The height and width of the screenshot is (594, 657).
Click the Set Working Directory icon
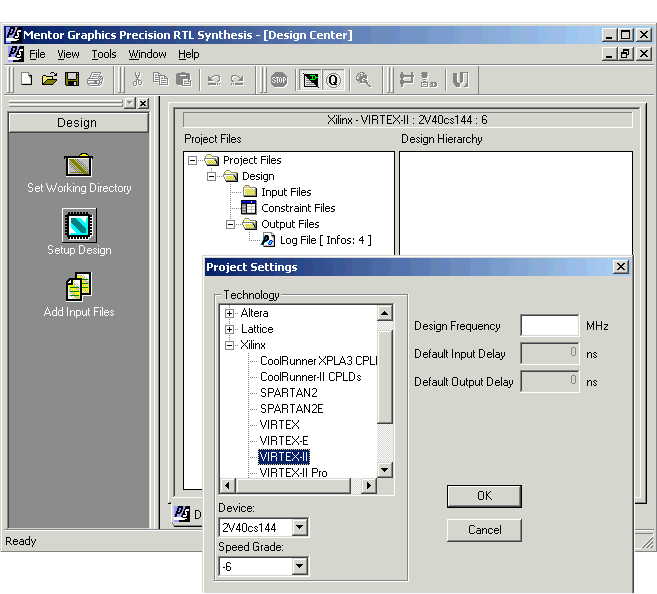pyautogui.click(x=78, y=165)
